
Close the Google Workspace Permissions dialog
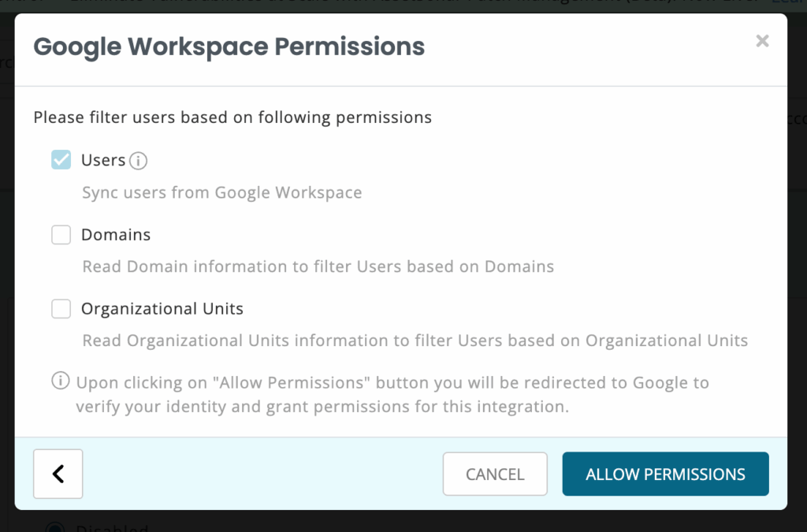tap(762, 42)
